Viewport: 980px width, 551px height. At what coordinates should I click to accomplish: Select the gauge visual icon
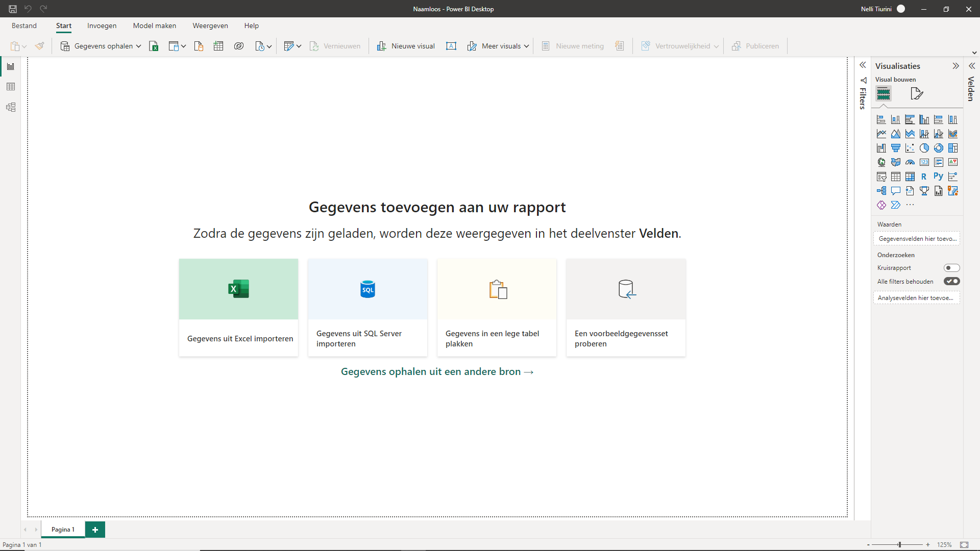[910, 162]
